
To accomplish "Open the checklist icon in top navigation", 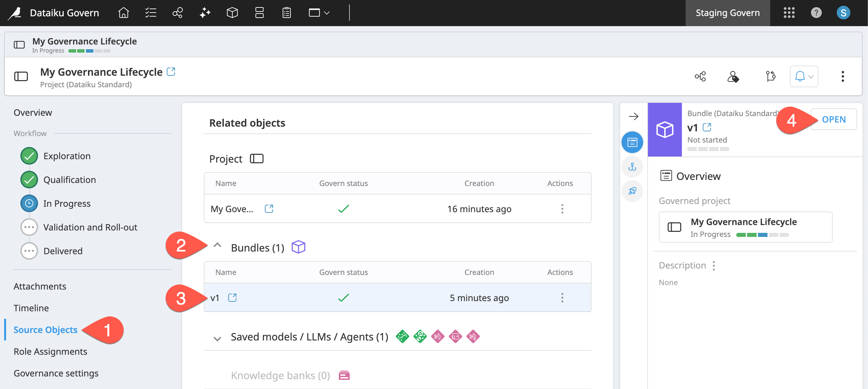I will click(150, 13).
